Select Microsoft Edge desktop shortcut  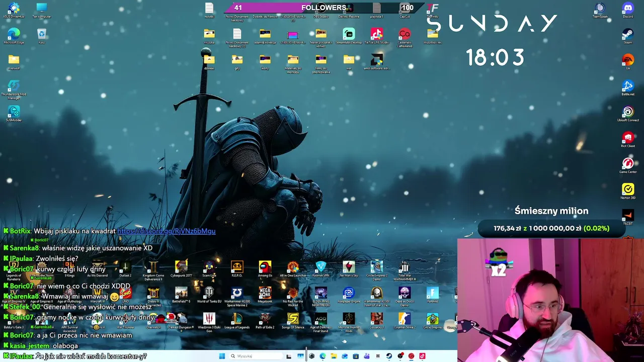(x=14, y=36)
